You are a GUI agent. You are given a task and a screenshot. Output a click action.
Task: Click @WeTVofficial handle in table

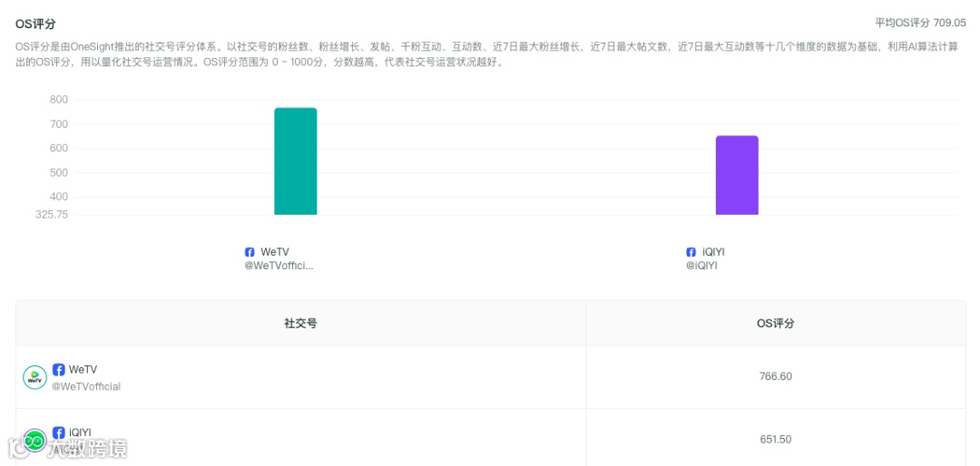(x=86, y=386)
